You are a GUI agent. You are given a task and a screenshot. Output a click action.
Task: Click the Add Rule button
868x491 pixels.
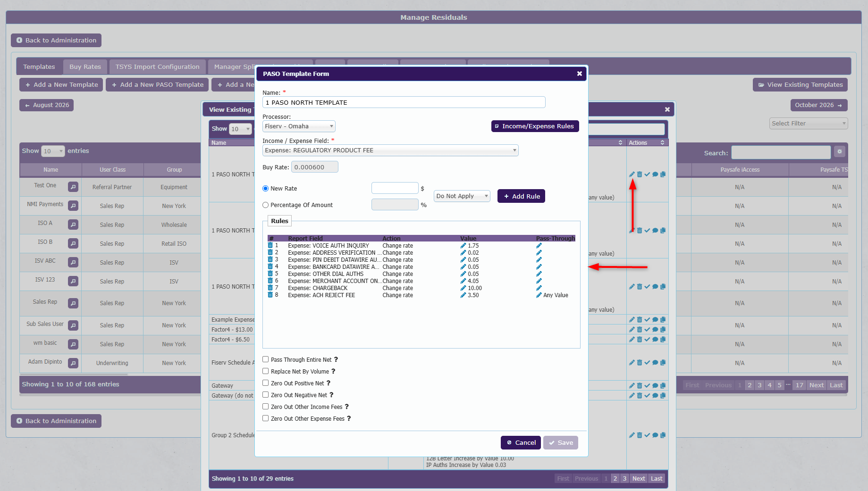pos(521,196)
